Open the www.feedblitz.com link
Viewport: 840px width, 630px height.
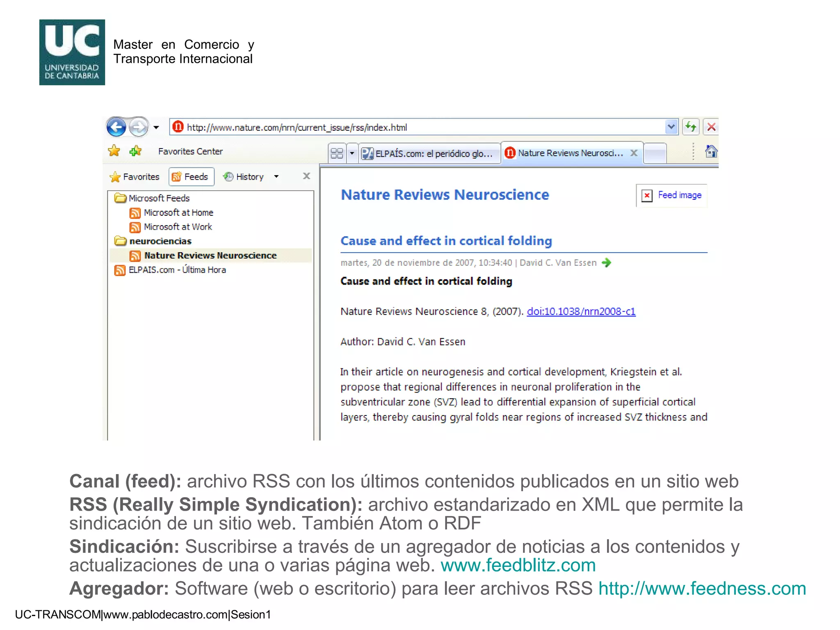coord(518,565)
